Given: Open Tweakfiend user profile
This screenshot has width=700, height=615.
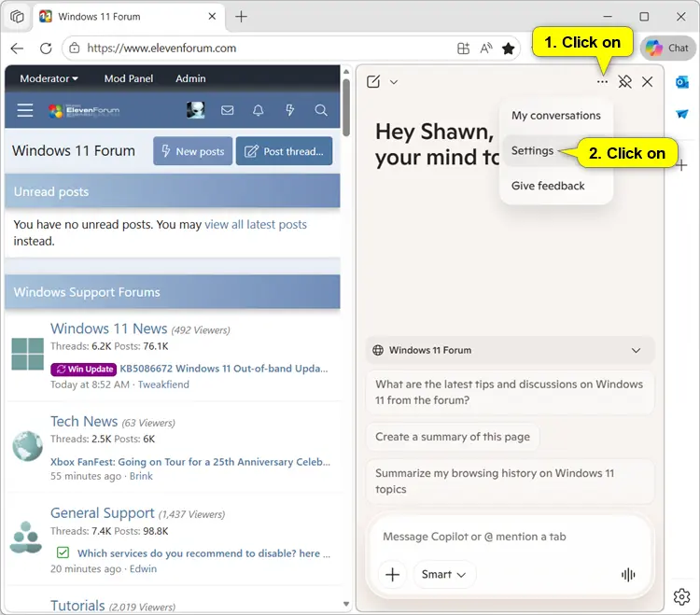Looking at the screenshot, I should [x=163, y=384].
